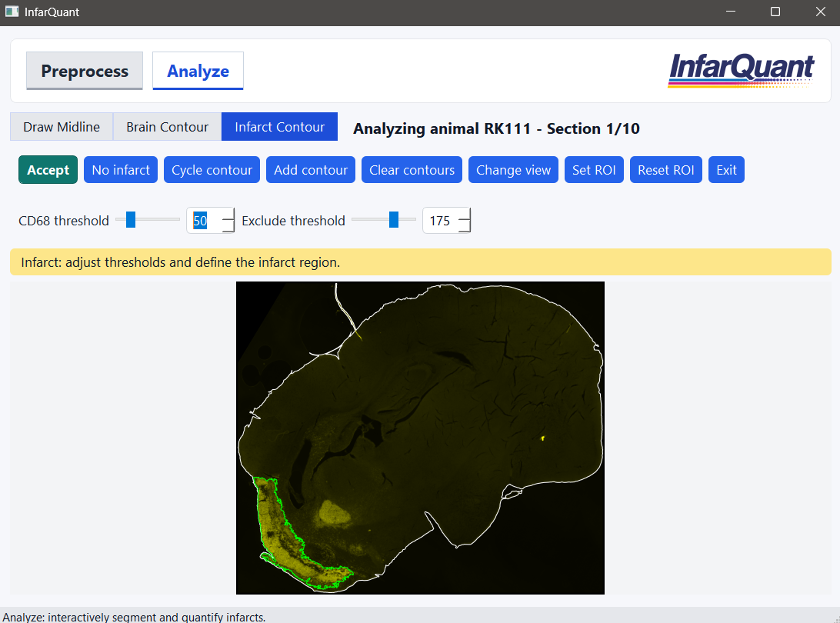Click the Exclude threshold value field
This screenshot has width=840, height=623.
[441, 220]
